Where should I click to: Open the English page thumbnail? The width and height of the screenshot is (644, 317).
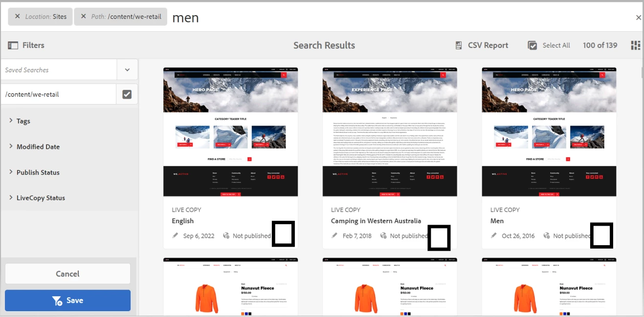point(230,132)
